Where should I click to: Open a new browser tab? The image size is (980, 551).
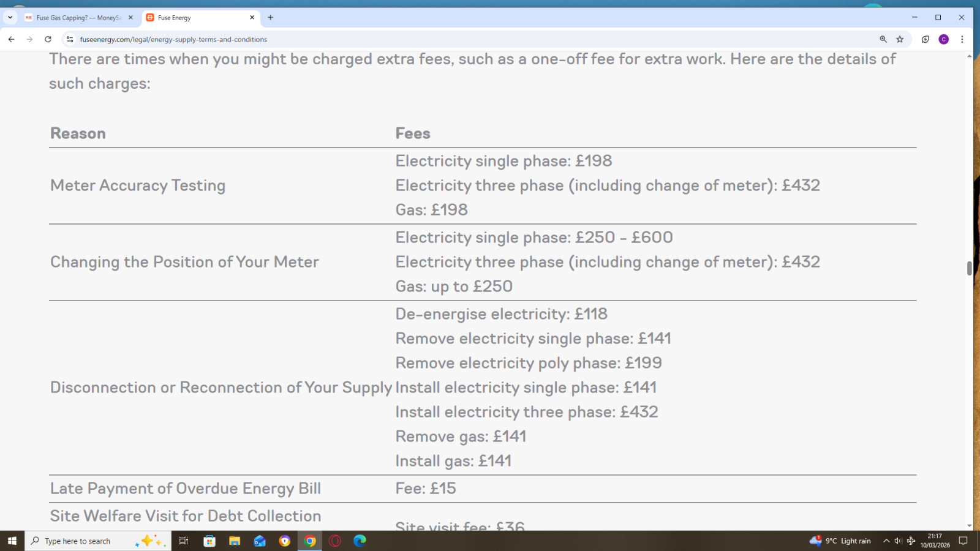pyautogui.click(x=270, y=18)
